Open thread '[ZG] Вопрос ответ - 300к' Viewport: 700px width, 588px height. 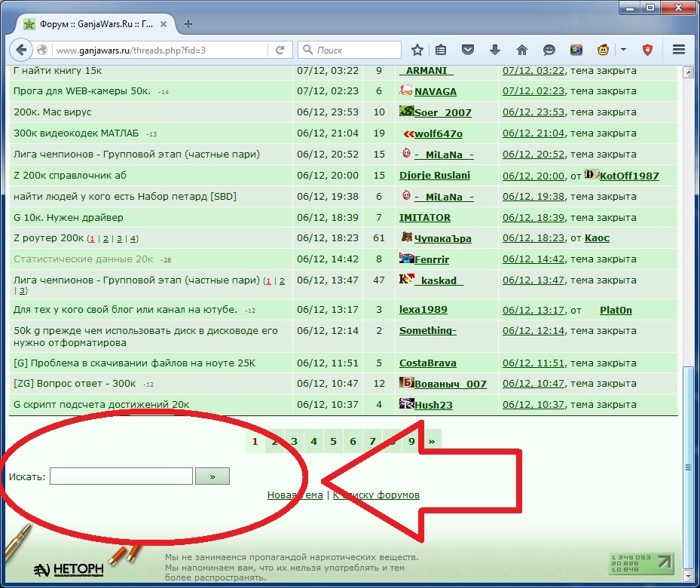tap(75, 384)
